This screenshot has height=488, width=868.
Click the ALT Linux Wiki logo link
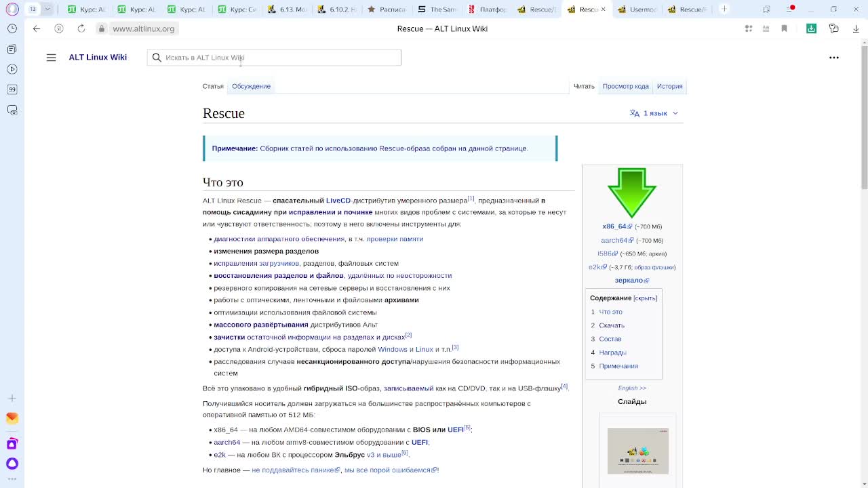click(98, 57)
